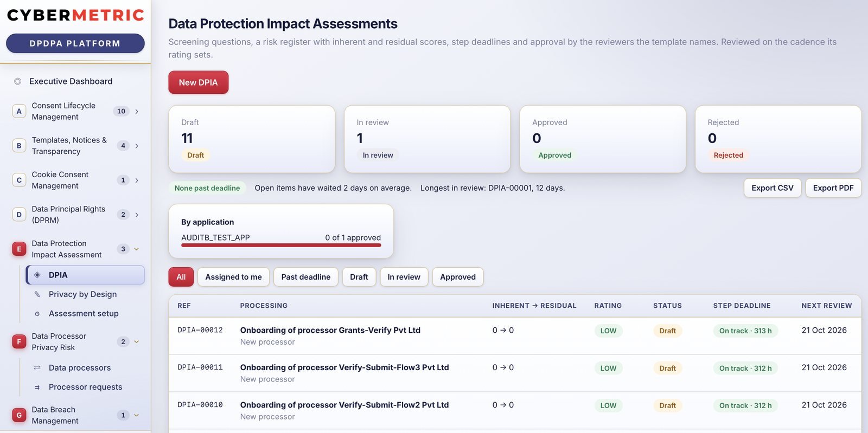Open DPIA-00012 Grants-Verify Pvt Ltd row
868x433 pixels.
pos(515,336)
